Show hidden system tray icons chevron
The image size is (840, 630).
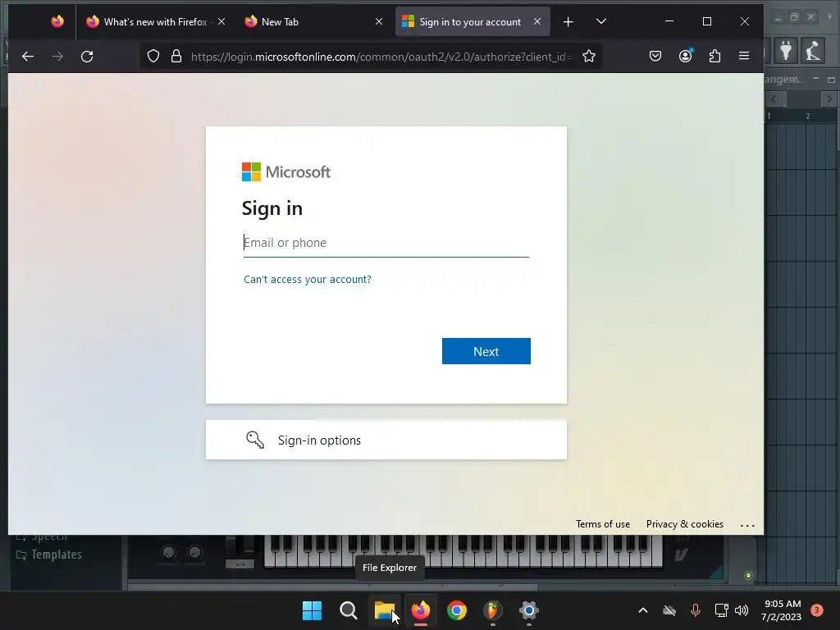tap(643, 610)
